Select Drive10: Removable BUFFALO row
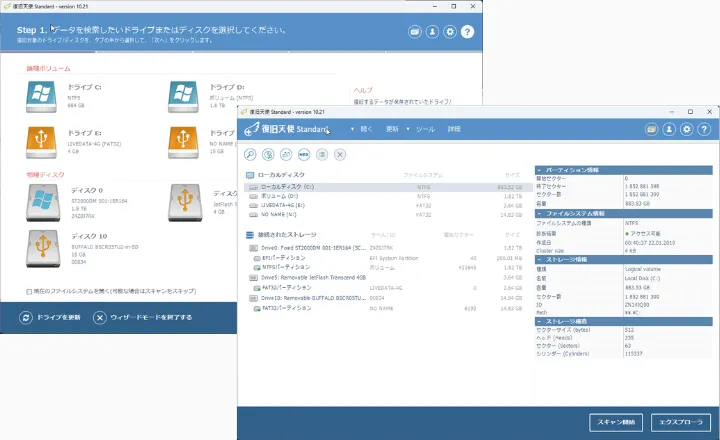Viewport: 720px width, 440px height. click(x=388, y=298)
